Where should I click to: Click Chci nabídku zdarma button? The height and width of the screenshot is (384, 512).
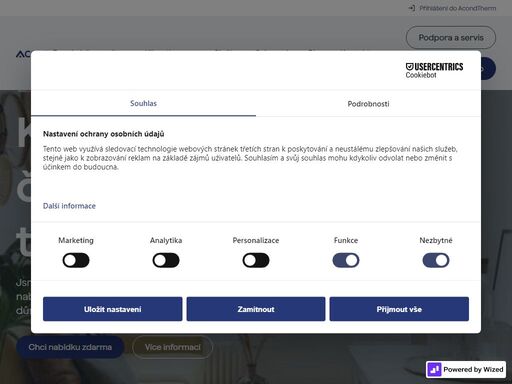coord(70,347)
